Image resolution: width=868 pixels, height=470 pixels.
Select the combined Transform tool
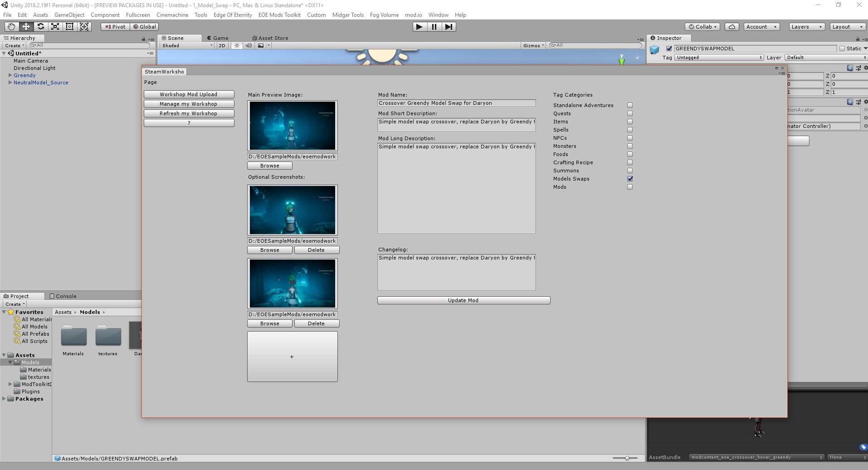pyautogui.click(x=84, y=27)
